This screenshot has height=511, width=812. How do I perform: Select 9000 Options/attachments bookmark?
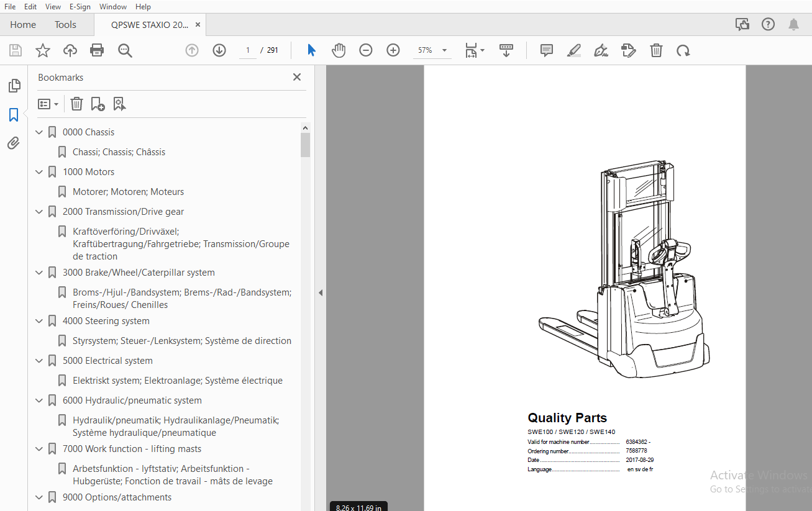point(117,497)
